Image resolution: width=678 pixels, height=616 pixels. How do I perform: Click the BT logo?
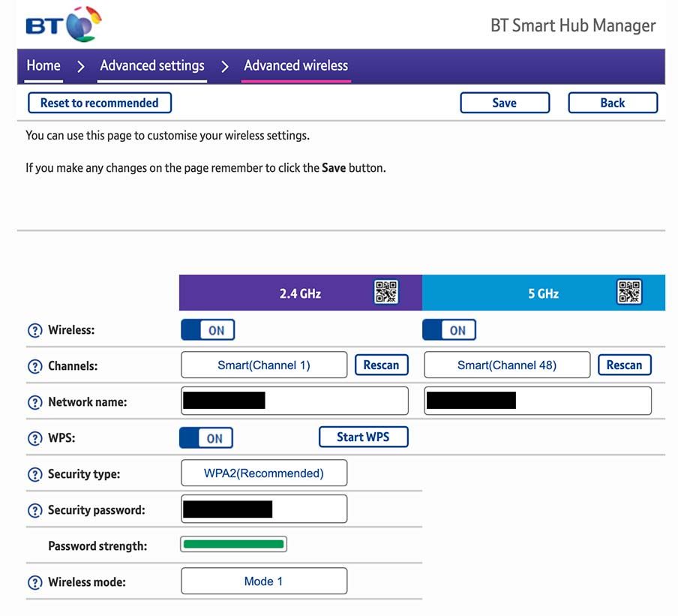pyautogui.click(x=63, y=24)
